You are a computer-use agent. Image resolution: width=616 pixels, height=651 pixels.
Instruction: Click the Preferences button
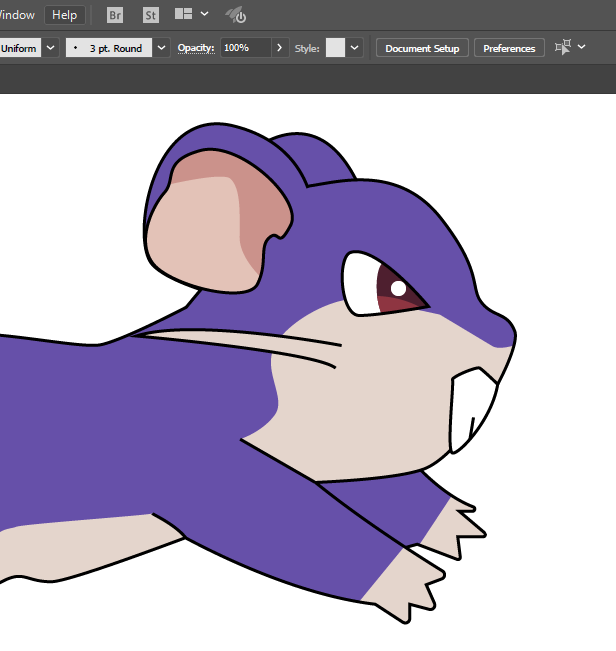point(509,48)
